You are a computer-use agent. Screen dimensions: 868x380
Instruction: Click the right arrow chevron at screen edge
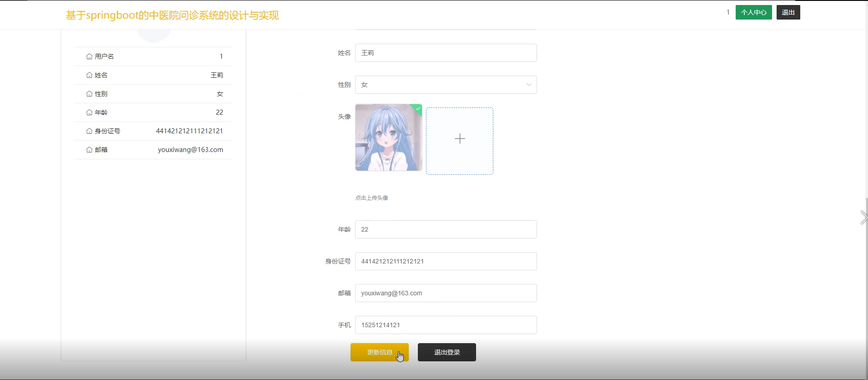(863, 218)
